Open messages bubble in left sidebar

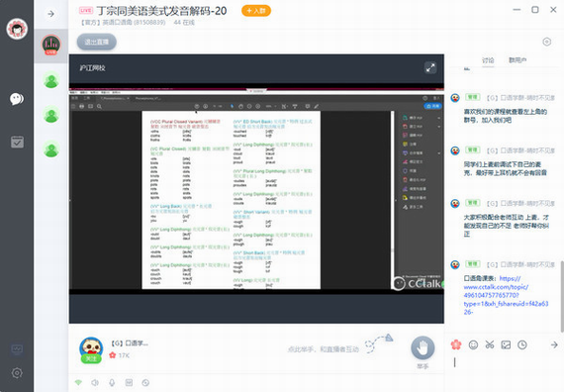pos(17,99)
